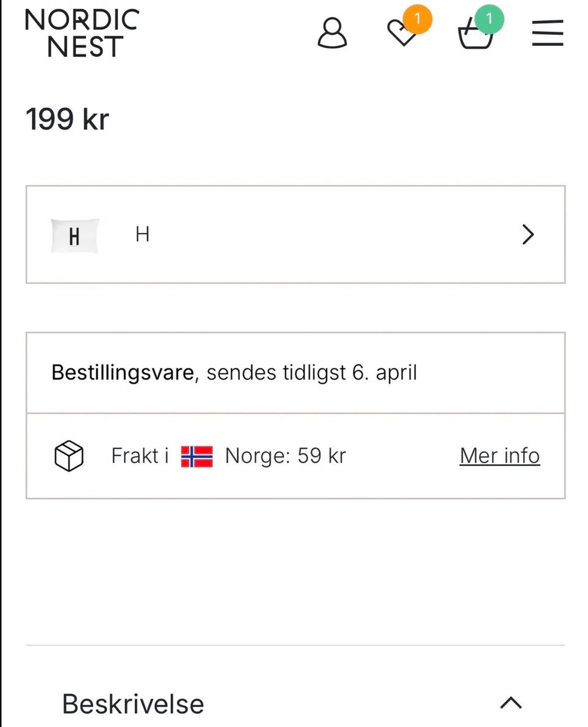Image resolution: width=588 pixels, height=727 pixels.
Task: Click the 'sendes tidligst 6. april' text
Action: (312, 373)
